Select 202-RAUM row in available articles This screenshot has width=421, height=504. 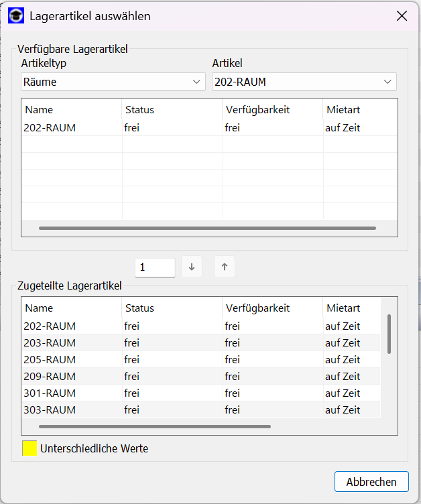pos(209,127)
